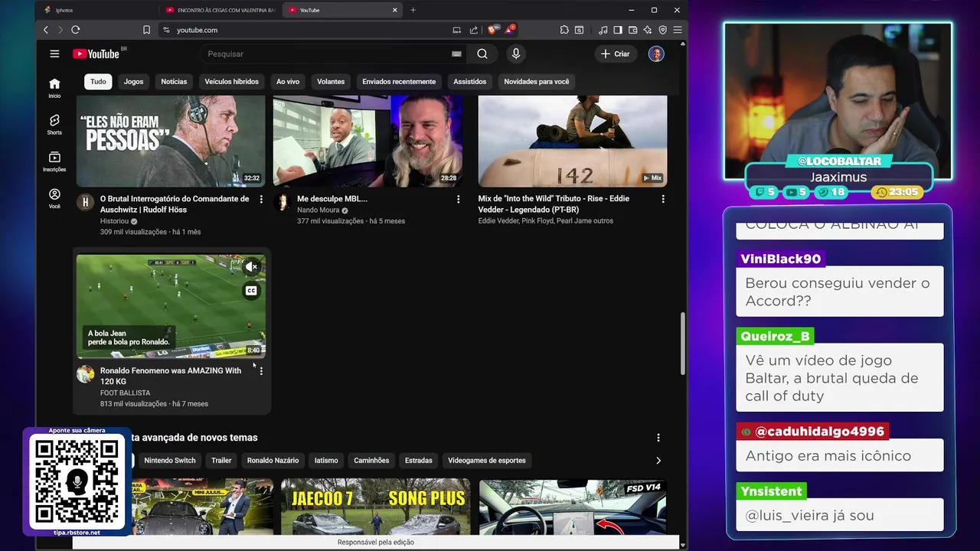Screen dimensions: 980x551
Task: Select the Trailer topic chip
Action: click(x=221, y=461)
